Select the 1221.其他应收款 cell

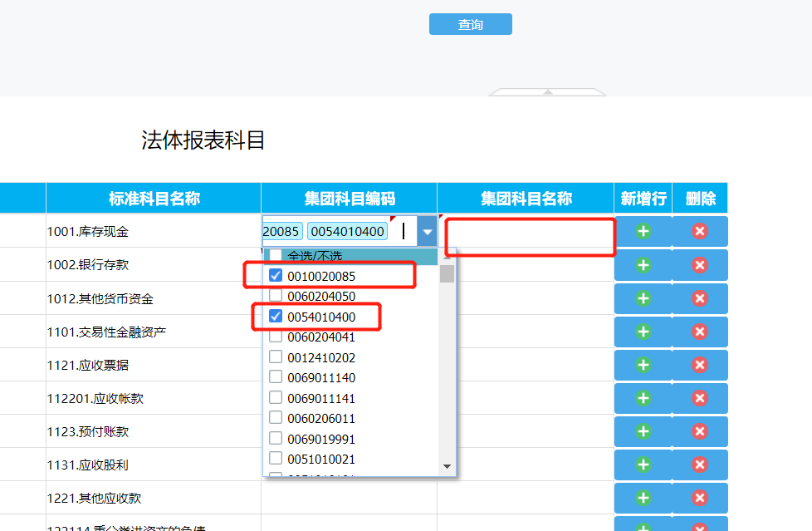(x=154, y=498)
